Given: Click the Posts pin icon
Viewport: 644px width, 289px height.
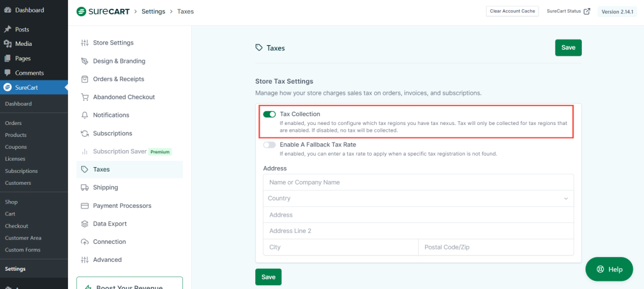Looking at the screenshot, I should pyautogui.click(x=8, y=29).
